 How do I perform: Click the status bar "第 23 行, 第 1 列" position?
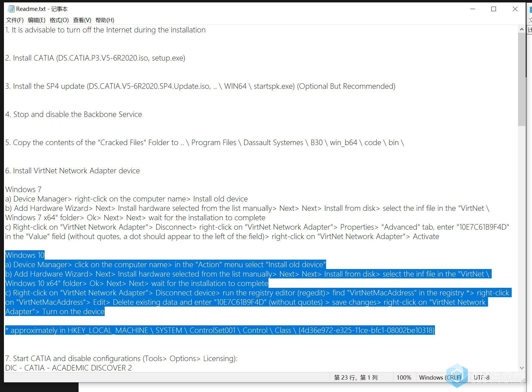[x=356, y=377]
